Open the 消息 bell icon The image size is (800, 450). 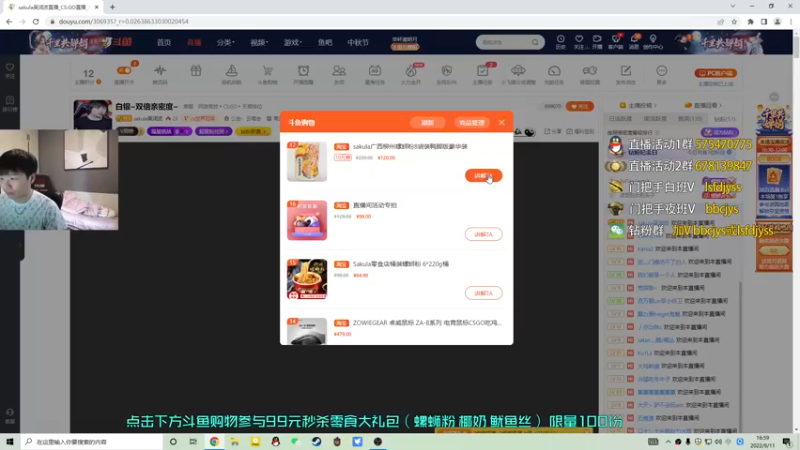[634, 42]
